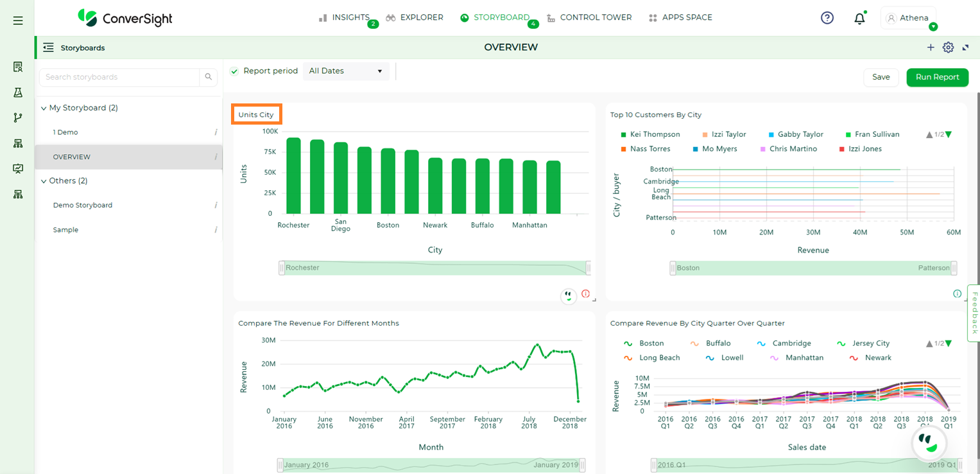Collapse the Others storyboard group
Image resolution: width=980 pixels, height=474 pixels.
tap(44, 181)
